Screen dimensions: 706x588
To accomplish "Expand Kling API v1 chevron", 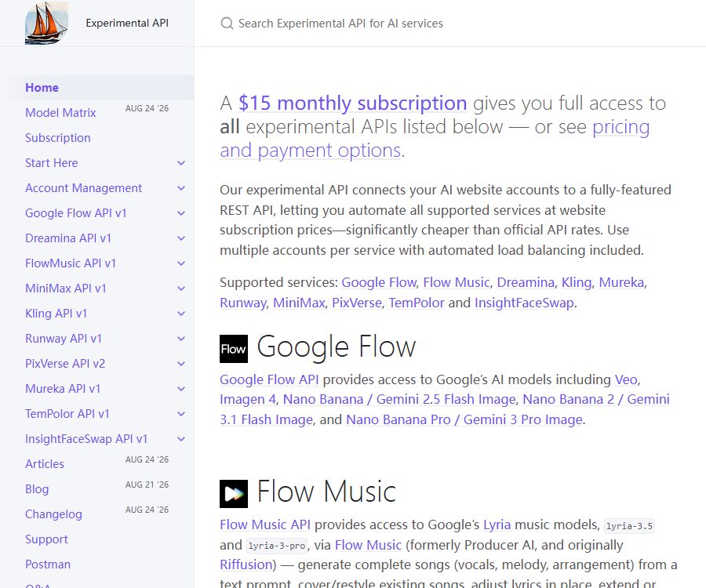I will tap(181, 314).
